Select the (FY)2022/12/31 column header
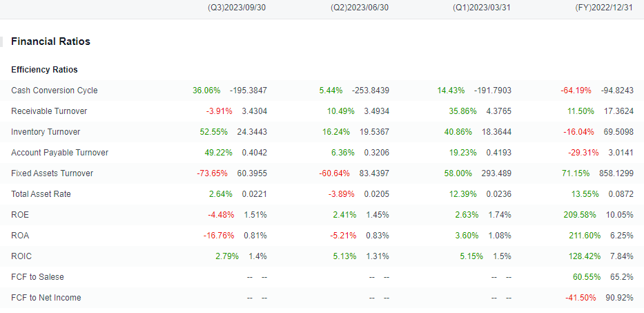The height and width of the screenshot is (313, 644). click(604, 8)
